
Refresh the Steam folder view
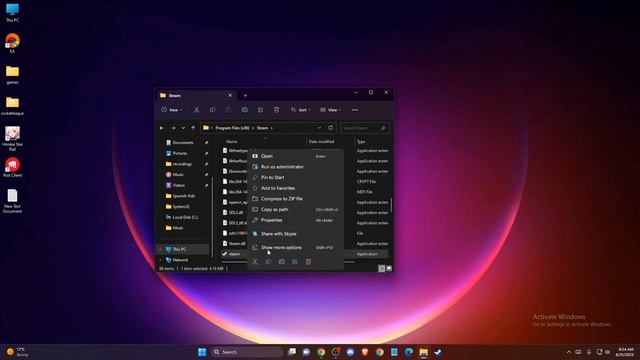(331, 128)
